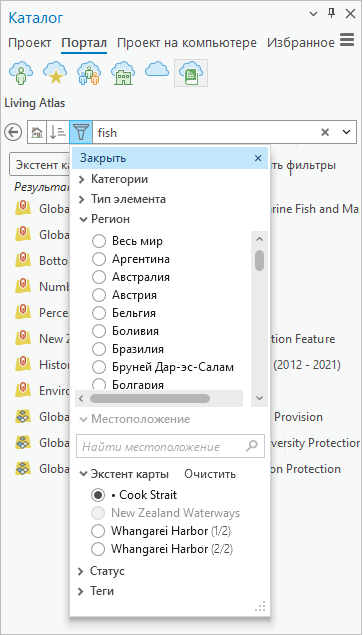Open search history dropdown arrow
Viewport: 363px width, 635px height.
click(x=346, y=132)
